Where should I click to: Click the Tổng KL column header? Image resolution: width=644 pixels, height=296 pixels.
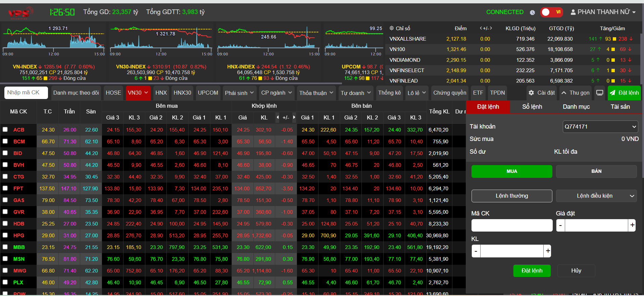(x=439, y=111)
